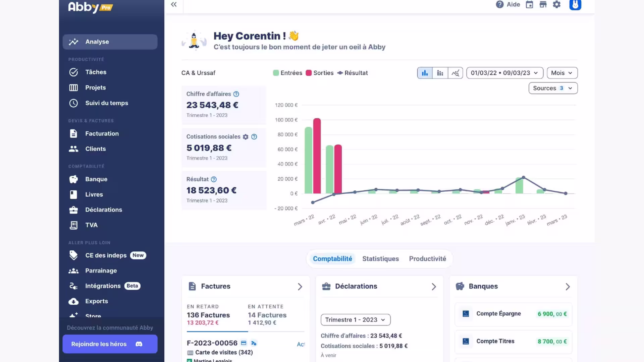This screenshot has width=644, height=362.
Task: Open the Sources filter dropdown
Action: tap(553, 88)
